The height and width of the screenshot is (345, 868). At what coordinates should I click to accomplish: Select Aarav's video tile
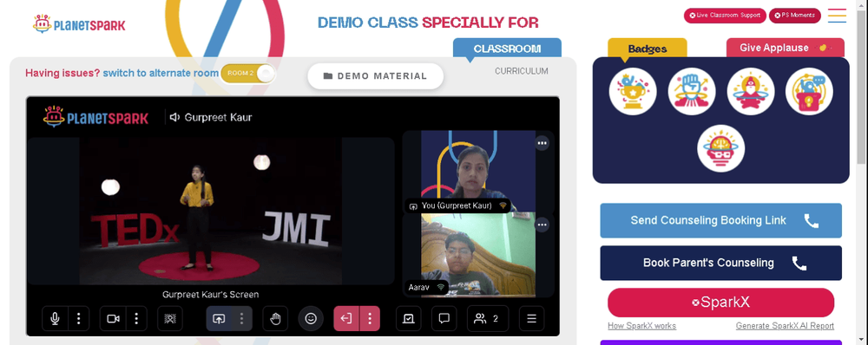coord(477,256)
